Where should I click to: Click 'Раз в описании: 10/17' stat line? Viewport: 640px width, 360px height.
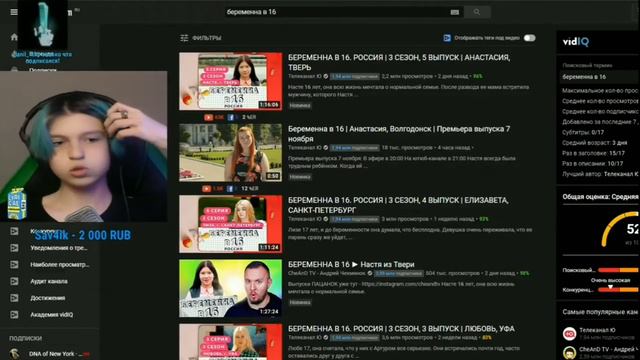[592, 163]
